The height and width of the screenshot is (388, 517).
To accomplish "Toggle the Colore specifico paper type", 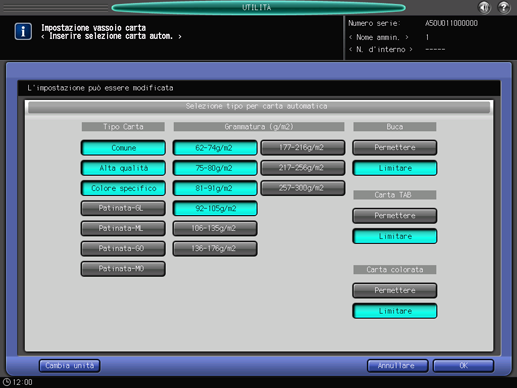I will tap(123, 188).
